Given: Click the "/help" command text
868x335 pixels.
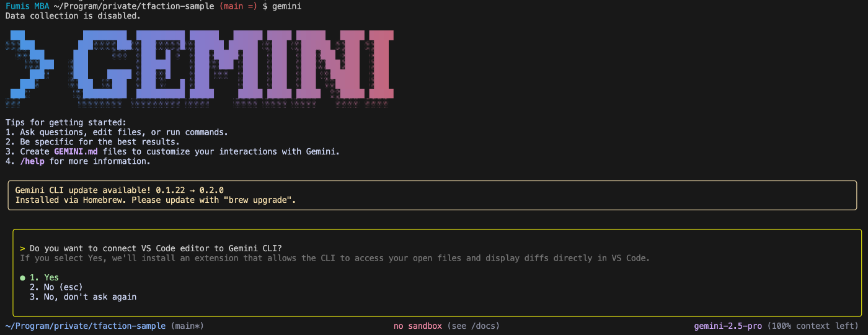Looking at the screenshot, I should (x=32, y=161).
